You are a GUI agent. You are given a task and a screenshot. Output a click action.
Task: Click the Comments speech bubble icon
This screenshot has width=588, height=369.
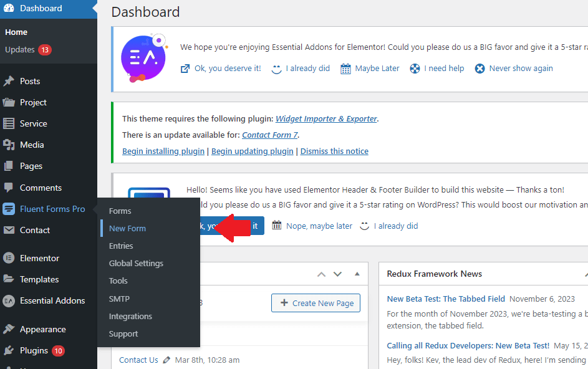pyautogui.click(x=9, y=188)
